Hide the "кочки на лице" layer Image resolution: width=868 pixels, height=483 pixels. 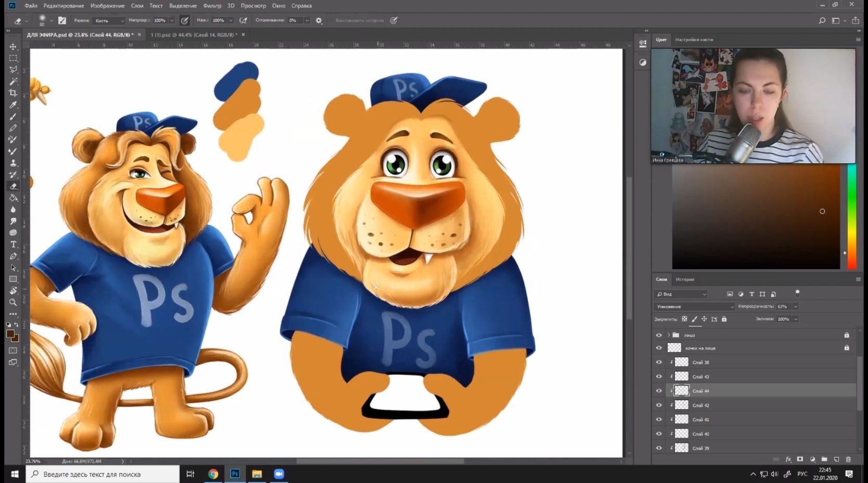point(659,348)
